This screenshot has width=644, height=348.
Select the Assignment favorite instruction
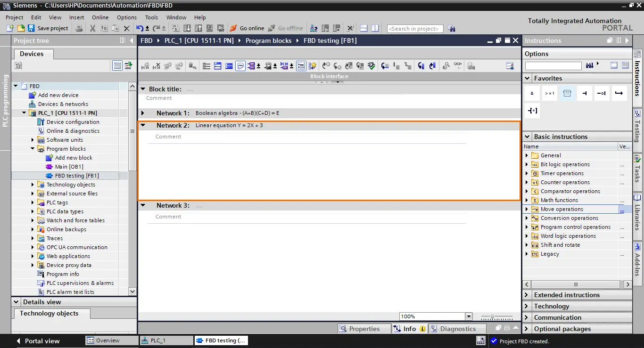click(532, 111)
